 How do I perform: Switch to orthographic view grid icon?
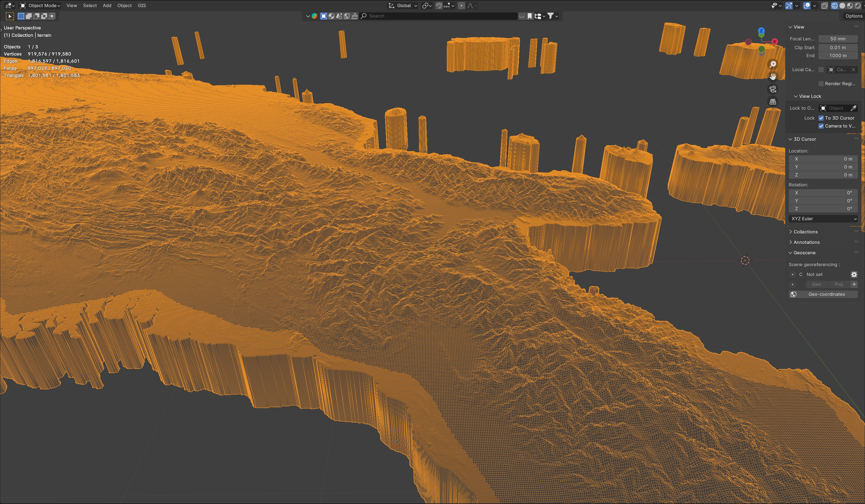click(x=773, y=101)
